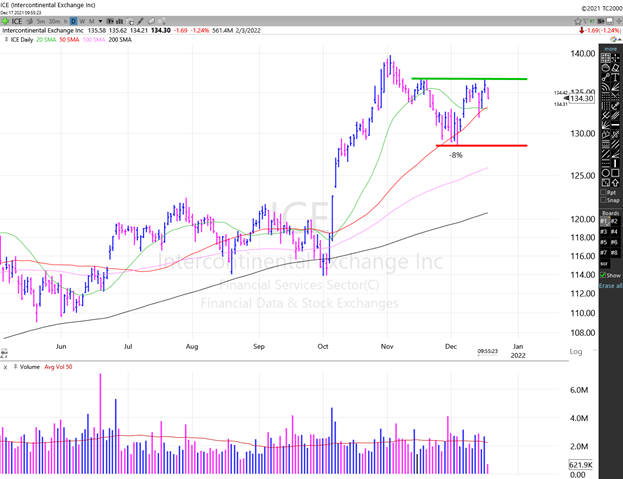The height and width of the screenshot is (479, 623).
Task: Open the color wheel icon near drawing panel
Action: coord(613,39)
